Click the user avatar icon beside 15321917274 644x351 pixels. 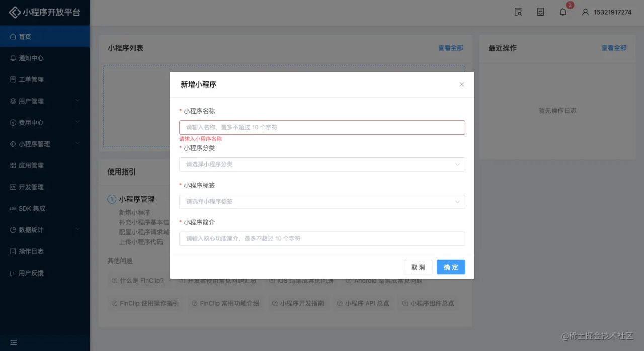pyautogui.click(x=585, y=12)
